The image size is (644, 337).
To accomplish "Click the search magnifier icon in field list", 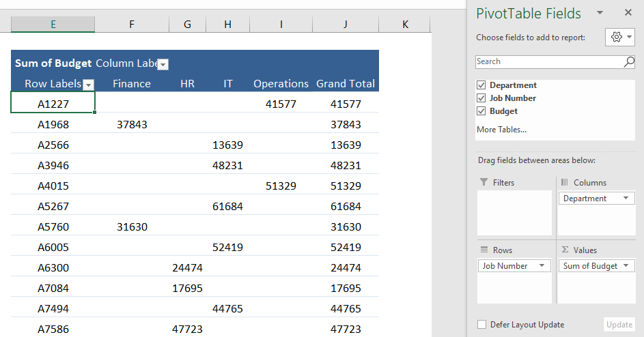I will pos(629,62).
